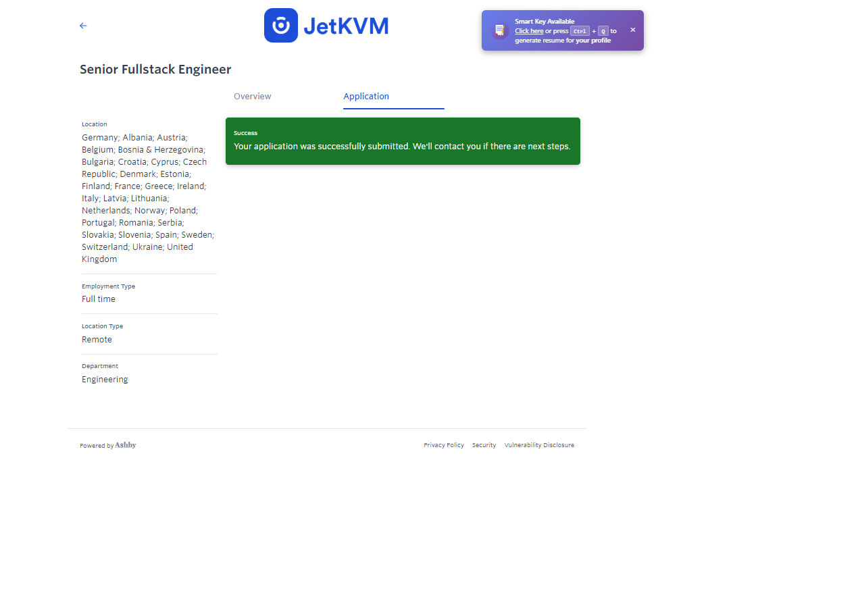Select the Application tab
Viewport: 858px width, 616px height.
point(366,97)
